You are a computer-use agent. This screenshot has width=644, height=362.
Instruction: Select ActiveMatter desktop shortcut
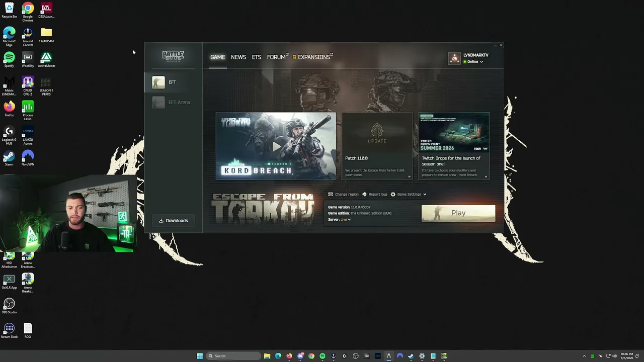pyautogui.click(x=46, y=60)
